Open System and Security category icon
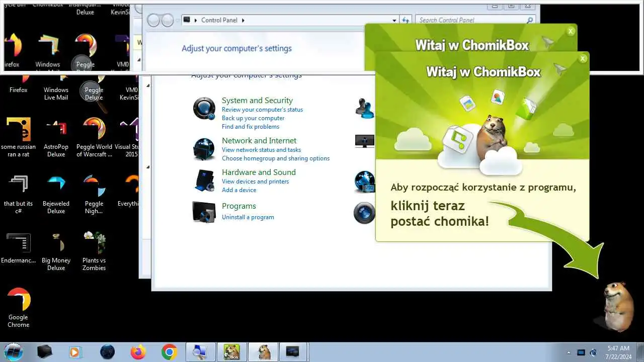This screenshot has width=644, height=362. coord(204,108)
